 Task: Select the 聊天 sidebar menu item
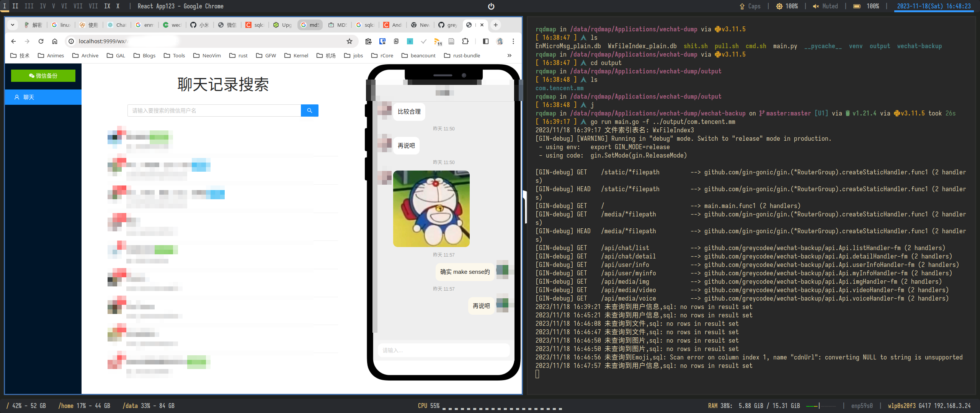(43, 97)
